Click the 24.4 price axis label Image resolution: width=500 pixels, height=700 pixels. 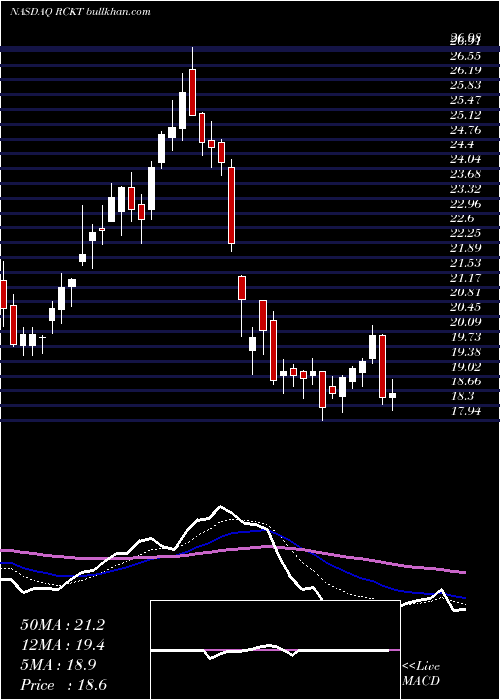point(464,145)
